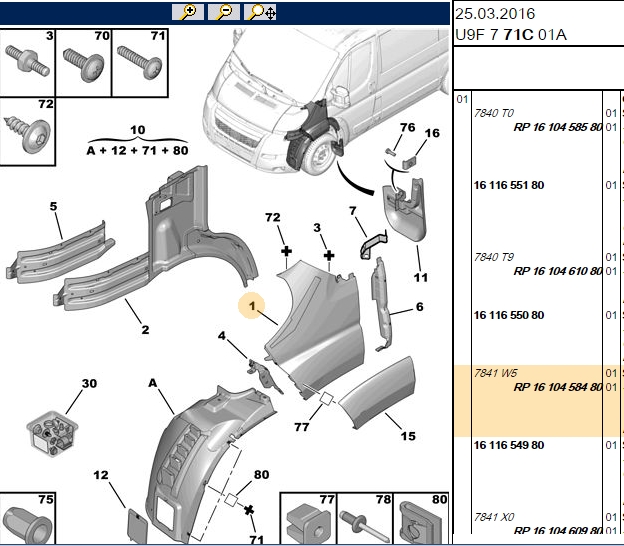
Task: Click the date 25.03.2016
Action: 495,14
